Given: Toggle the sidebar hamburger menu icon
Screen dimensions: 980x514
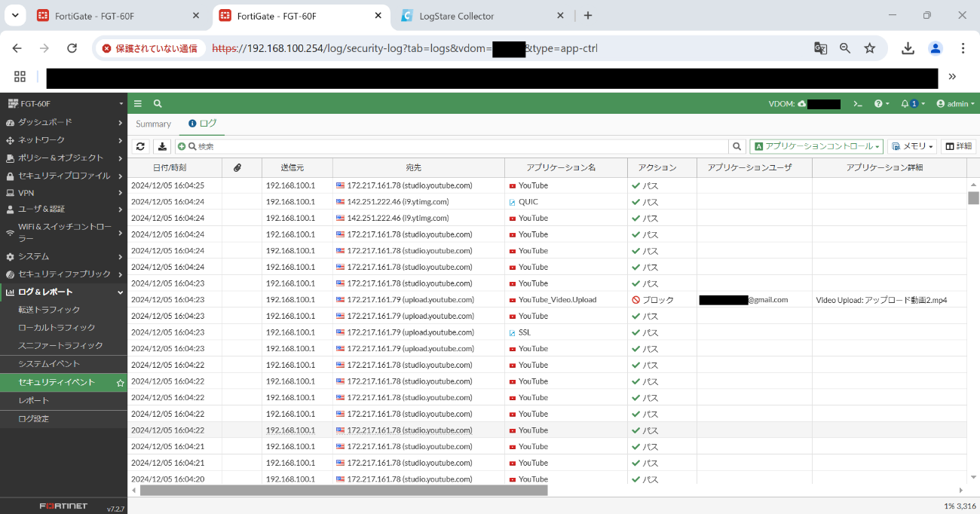Looking at the screenshot, I should [138, 104].
